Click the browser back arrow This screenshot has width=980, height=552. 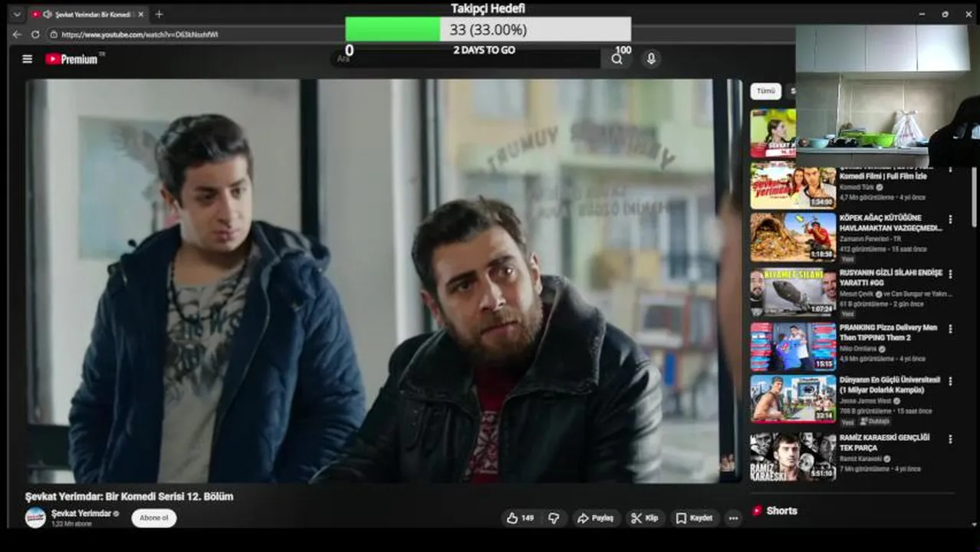[x=17, y=34]
